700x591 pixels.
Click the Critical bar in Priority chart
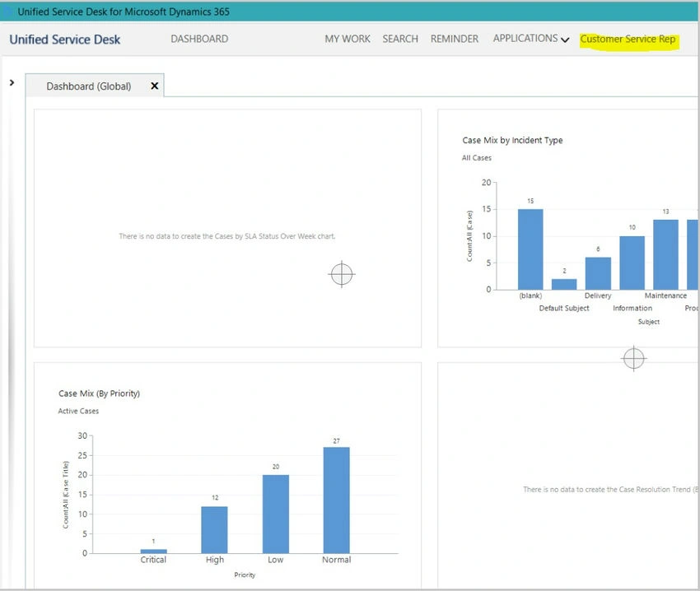pyautogui.click(x=153, y=551)
